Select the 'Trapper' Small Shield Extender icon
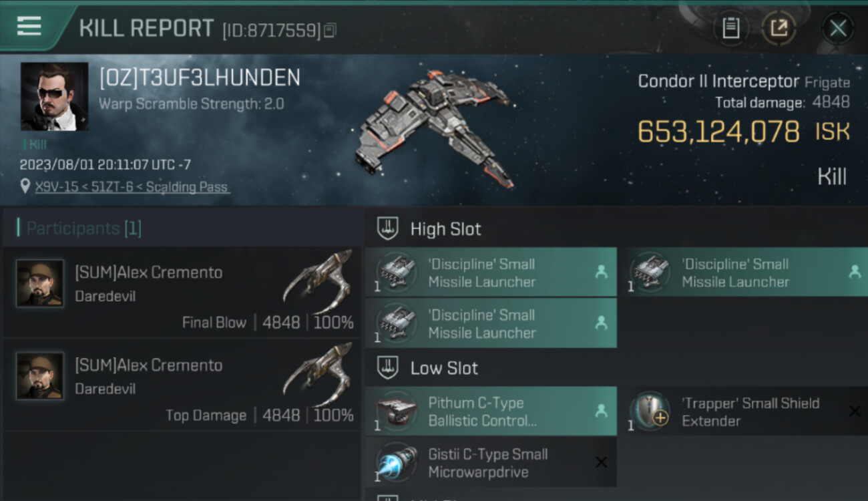 pos(650,411)
